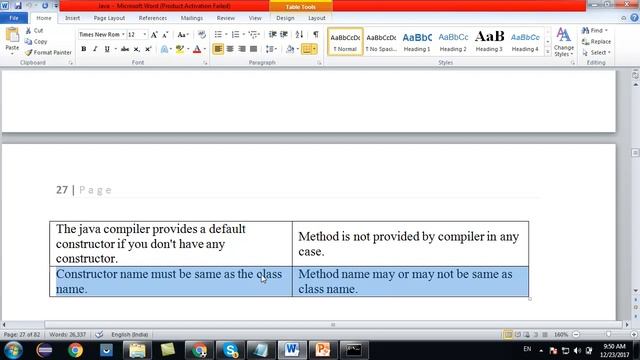640x360 pixels.
Task: Open the Font dialog launcher
Action: coord(205,63)
